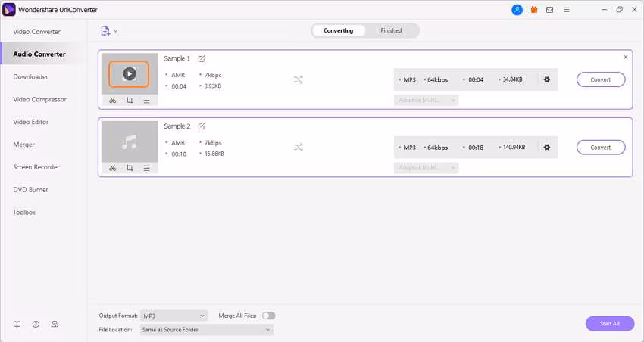Viewport: 644px width, 342px height.
Task: Convert Sample 1 with its Convert button
Action: coord(601,79)
